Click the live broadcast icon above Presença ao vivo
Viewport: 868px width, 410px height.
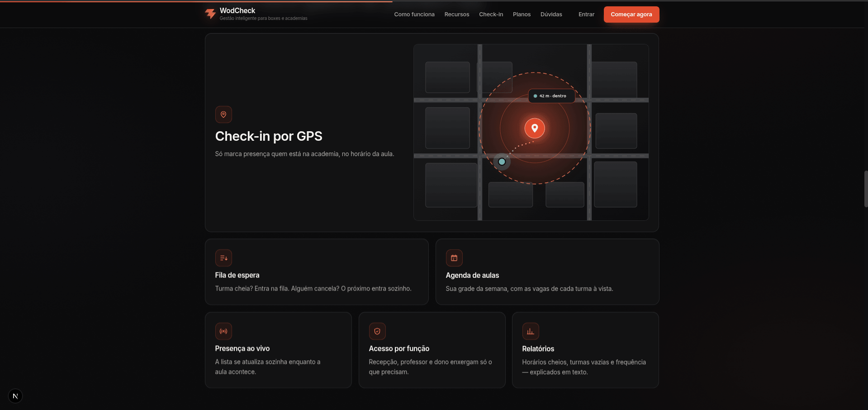(x=223, y=331)
